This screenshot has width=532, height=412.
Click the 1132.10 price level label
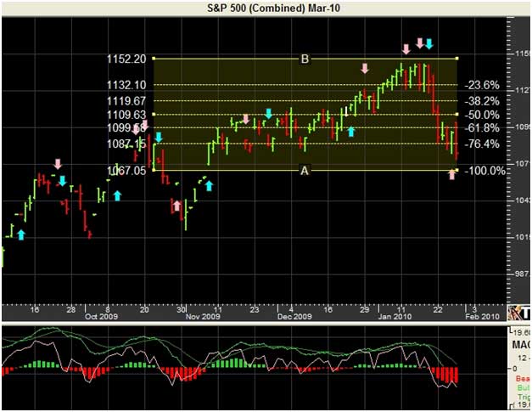[x=126, y=85]
